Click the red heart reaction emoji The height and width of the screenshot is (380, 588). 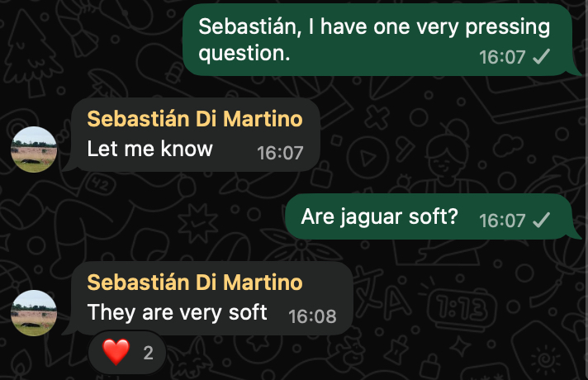tap(116, 354)
